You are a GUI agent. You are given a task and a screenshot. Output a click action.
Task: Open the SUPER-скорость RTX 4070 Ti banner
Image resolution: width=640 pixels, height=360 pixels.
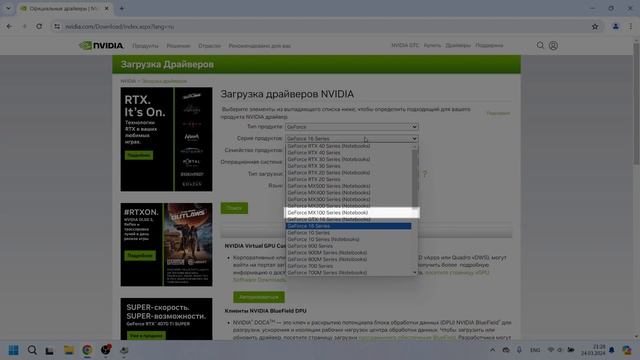click(x=166, y=319)
